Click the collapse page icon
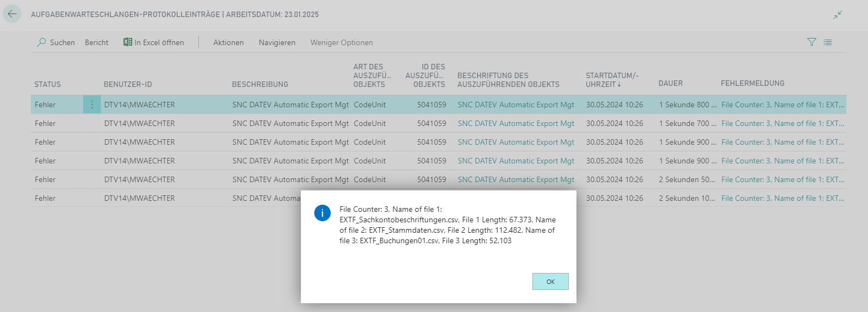The height and width of the screenshot is (312, 868). (x=837, y=15)
